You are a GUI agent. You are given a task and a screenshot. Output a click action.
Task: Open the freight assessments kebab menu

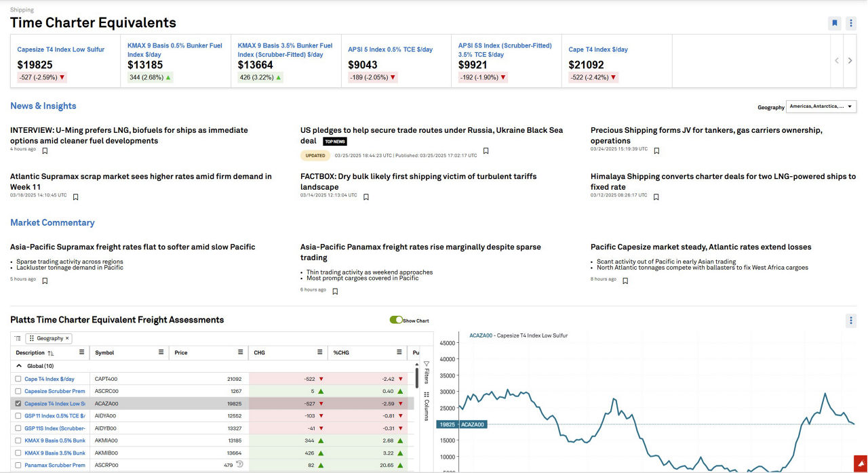click(x=851, y=321)
